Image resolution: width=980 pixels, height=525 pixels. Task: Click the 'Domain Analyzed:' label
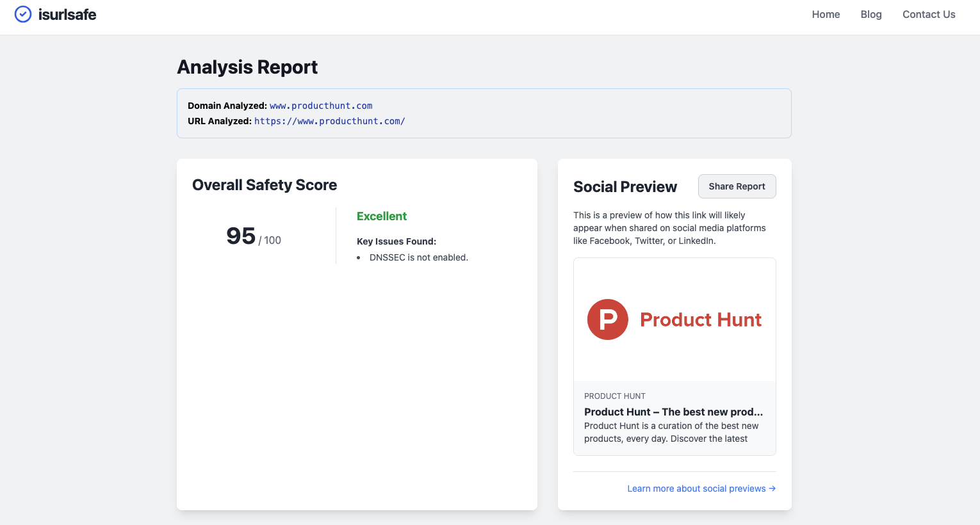point(227,106)
